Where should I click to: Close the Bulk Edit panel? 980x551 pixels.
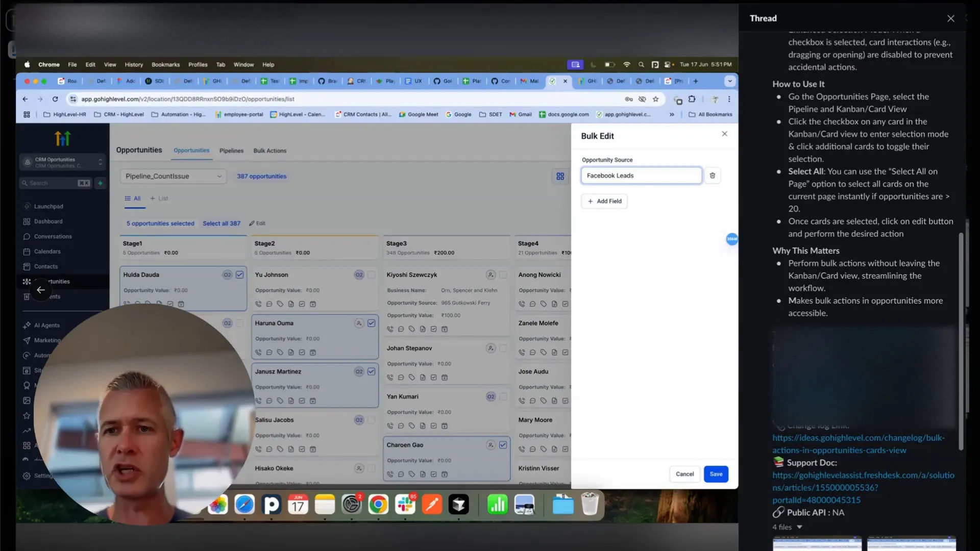point(724,134)
